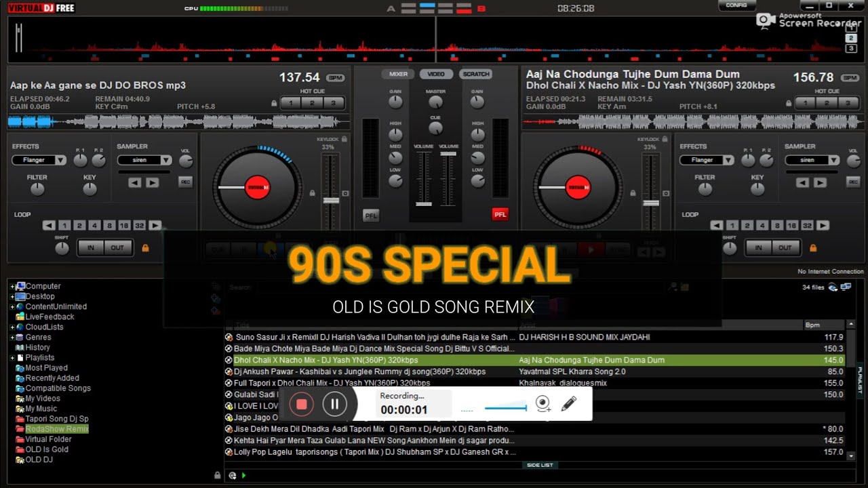Screen dimensions: 868x488
Task: Trigger hot cue 3 on right deck
Action: coord(848,103)
